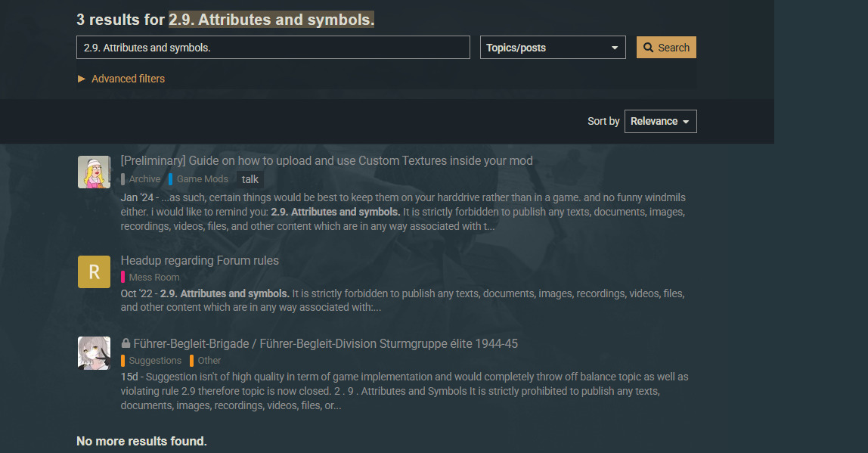Screen dimensions: 868x453
Task: Click the anime avatar of third result
Action: (x=94, y=353)
